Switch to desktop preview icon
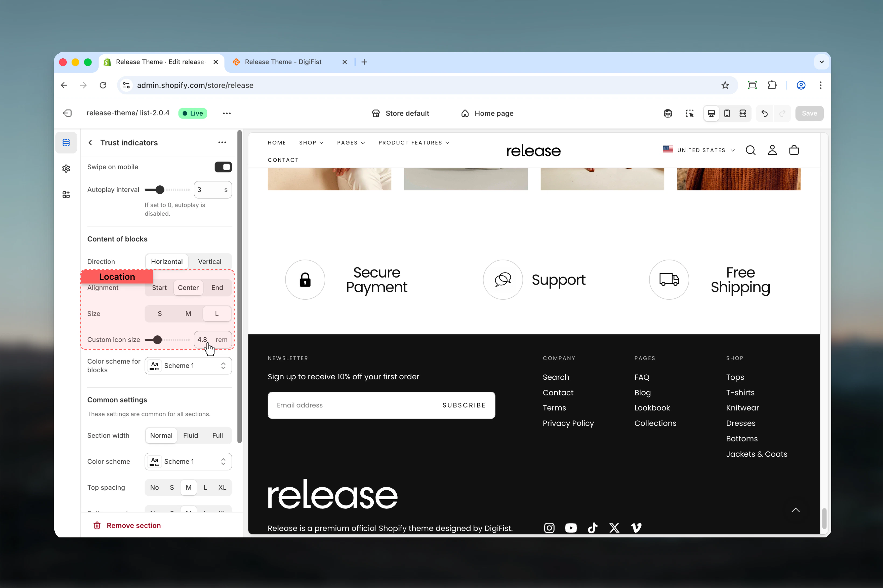This screenshot has height=588, width=883. [x=711, y=113]
